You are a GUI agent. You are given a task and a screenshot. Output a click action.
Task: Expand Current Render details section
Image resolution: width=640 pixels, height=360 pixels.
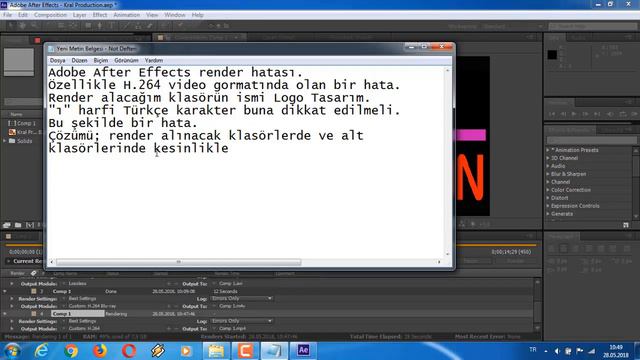9,261
